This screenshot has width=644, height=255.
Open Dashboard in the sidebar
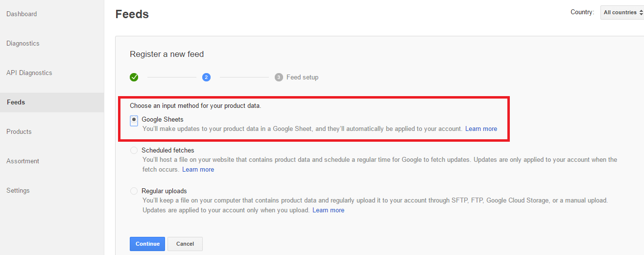pyautogui.click(x=22, y=14)
